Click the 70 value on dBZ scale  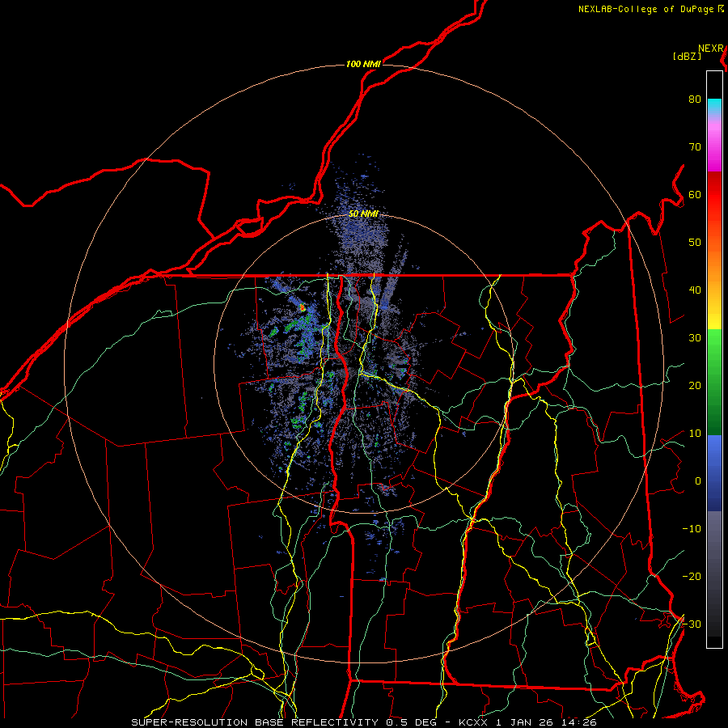click(695, 146)
